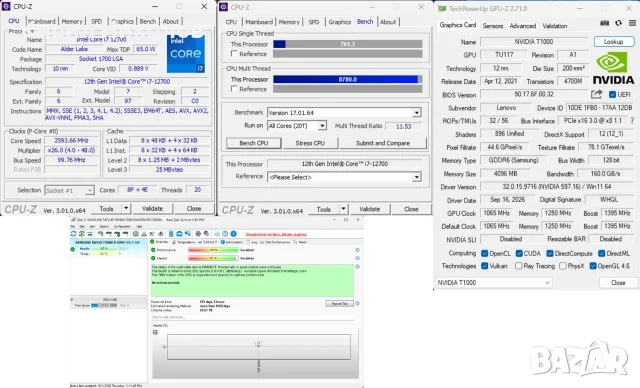
Task: Switch to Advanced tab in GPU-Z
Action: pos(522,26)
